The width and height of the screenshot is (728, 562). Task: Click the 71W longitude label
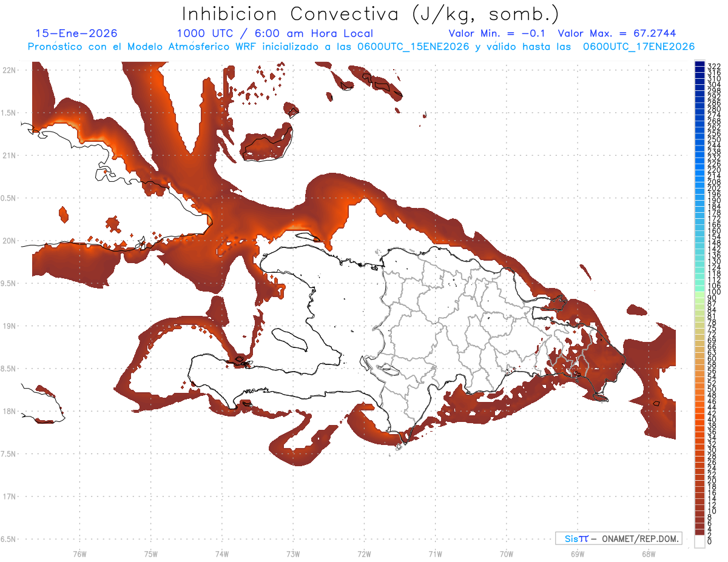435,554
